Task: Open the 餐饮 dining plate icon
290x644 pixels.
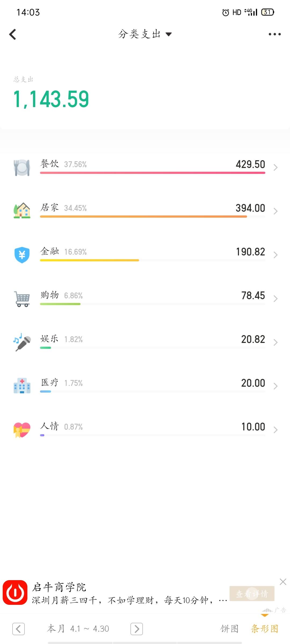Action: click(22, 168)
